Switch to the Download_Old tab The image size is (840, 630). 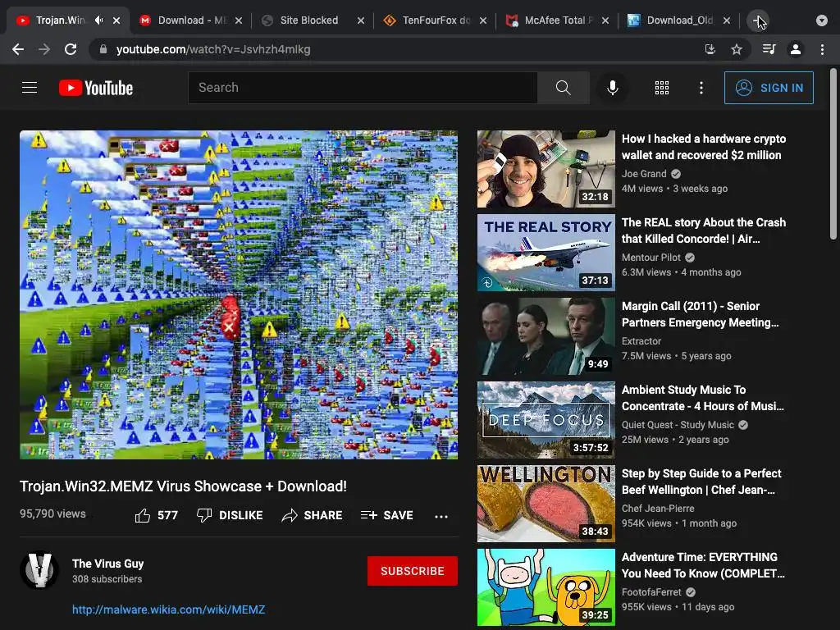click(x=679, y=21)
